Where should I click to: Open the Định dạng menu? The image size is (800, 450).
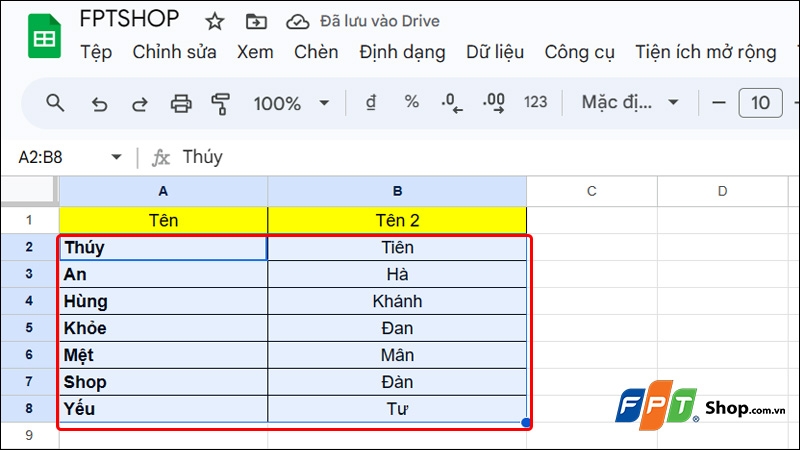coord(402,53)
